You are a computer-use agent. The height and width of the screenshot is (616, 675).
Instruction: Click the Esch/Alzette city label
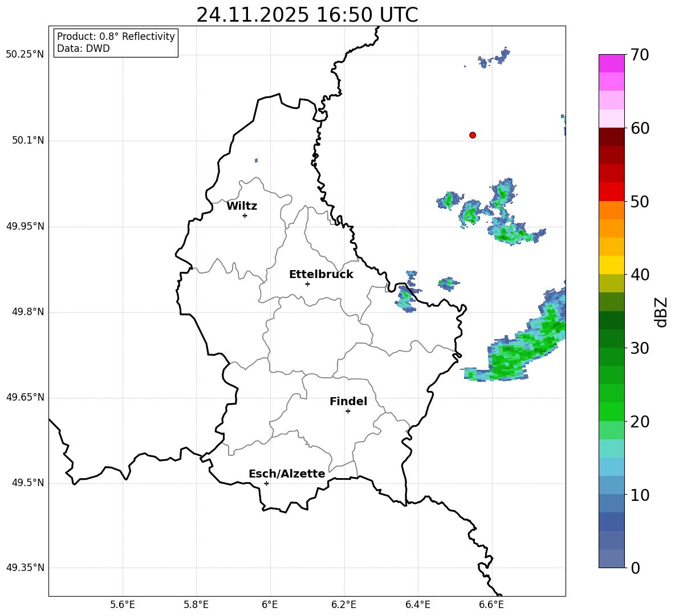click(287, 474)
